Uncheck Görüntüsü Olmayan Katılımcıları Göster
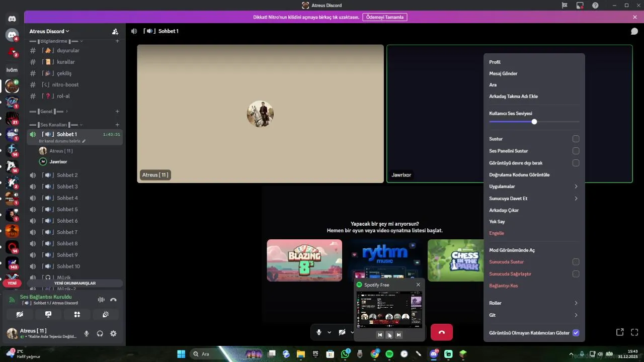 576,333
